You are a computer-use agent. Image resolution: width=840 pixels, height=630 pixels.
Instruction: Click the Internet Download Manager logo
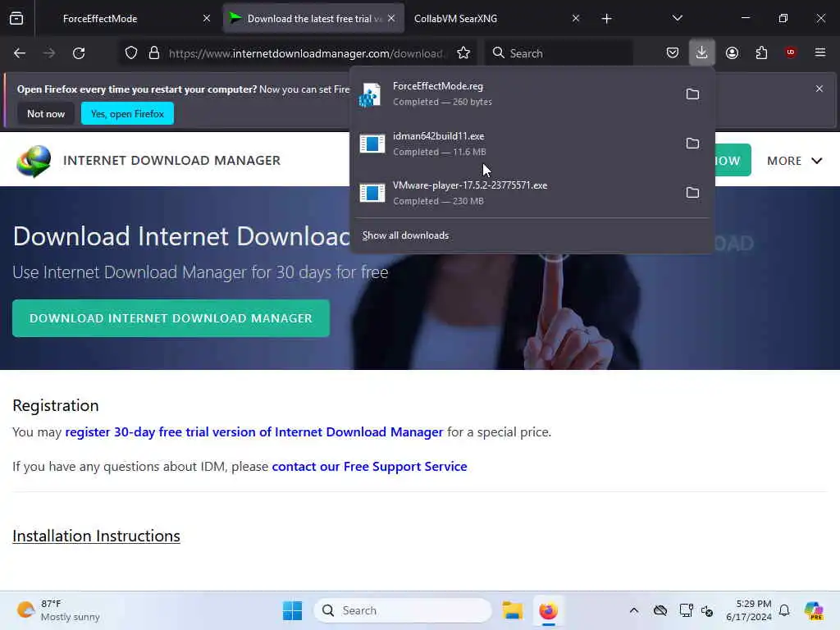coord(34,161)
